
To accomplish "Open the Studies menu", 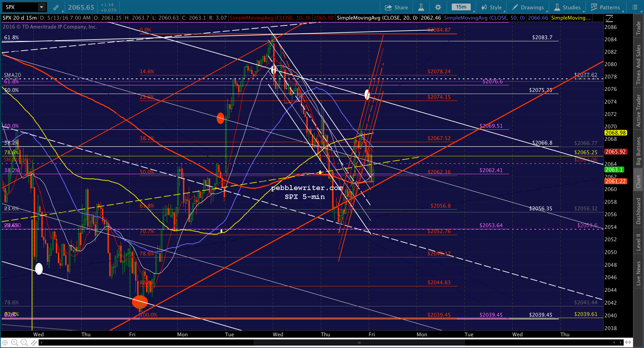I will [x=568, y=7].
